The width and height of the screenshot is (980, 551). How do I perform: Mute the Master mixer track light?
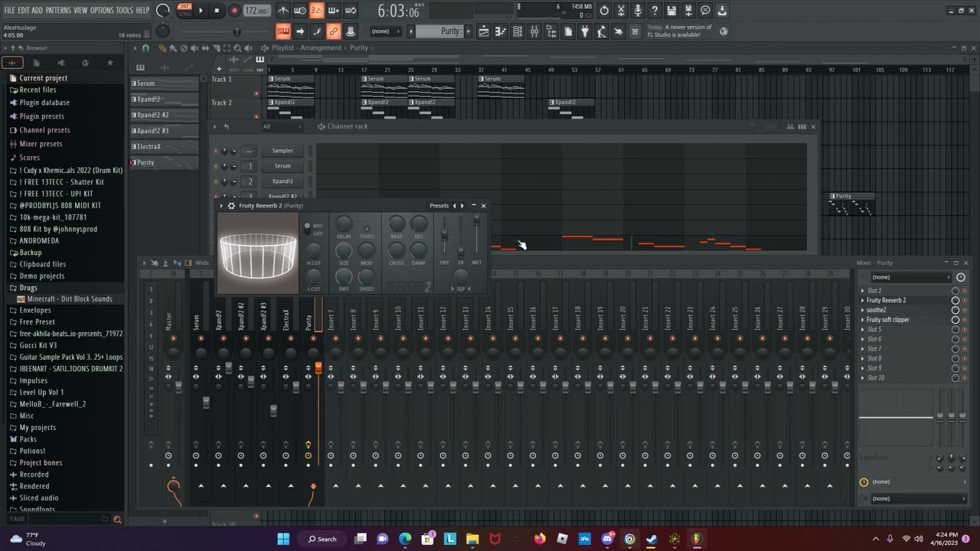click(x=174, y=337)
